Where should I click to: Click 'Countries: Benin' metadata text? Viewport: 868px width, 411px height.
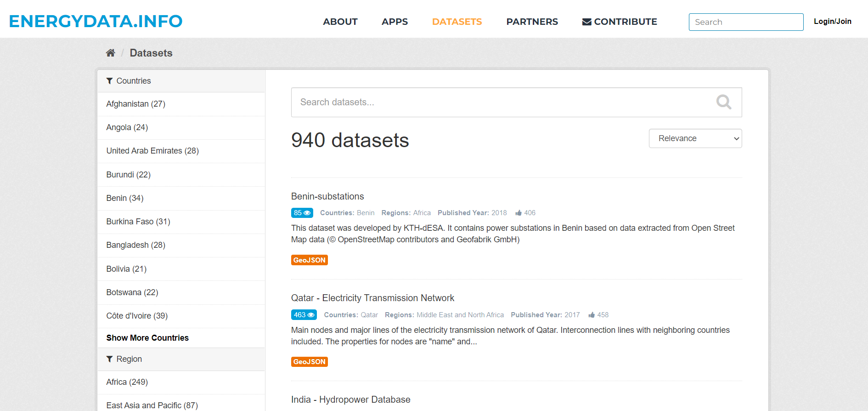coord(347,213)
